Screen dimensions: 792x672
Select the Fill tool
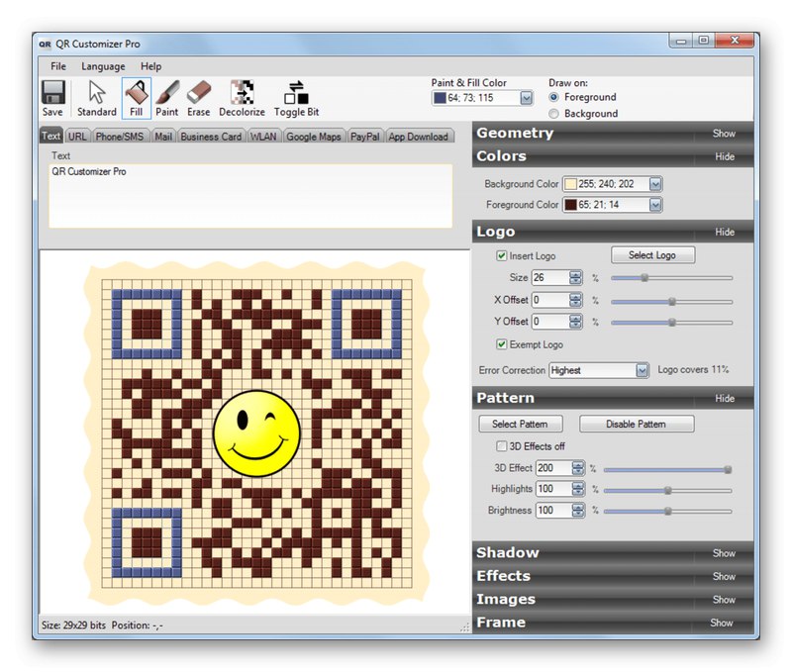[x=136, y=95]
